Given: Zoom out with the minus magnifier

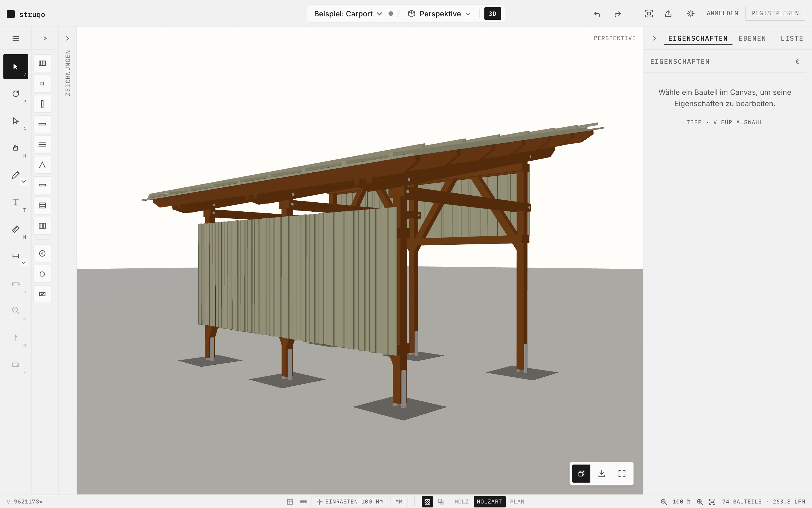Looking at the screenshot, I should pyautogui.click(x=664, y=502).
